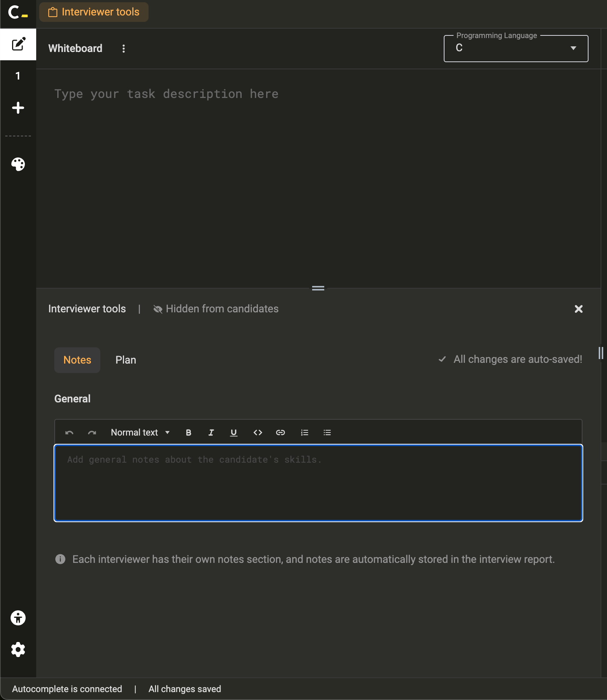Click the undo icon in notes toolbar

[69, 433]
